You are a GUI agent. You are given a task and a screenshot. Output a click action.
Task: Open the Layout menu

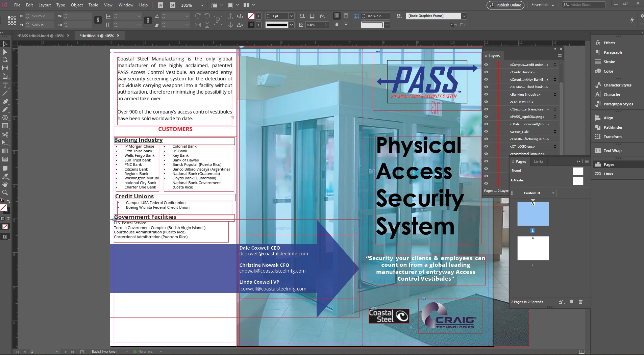[45, 5]
